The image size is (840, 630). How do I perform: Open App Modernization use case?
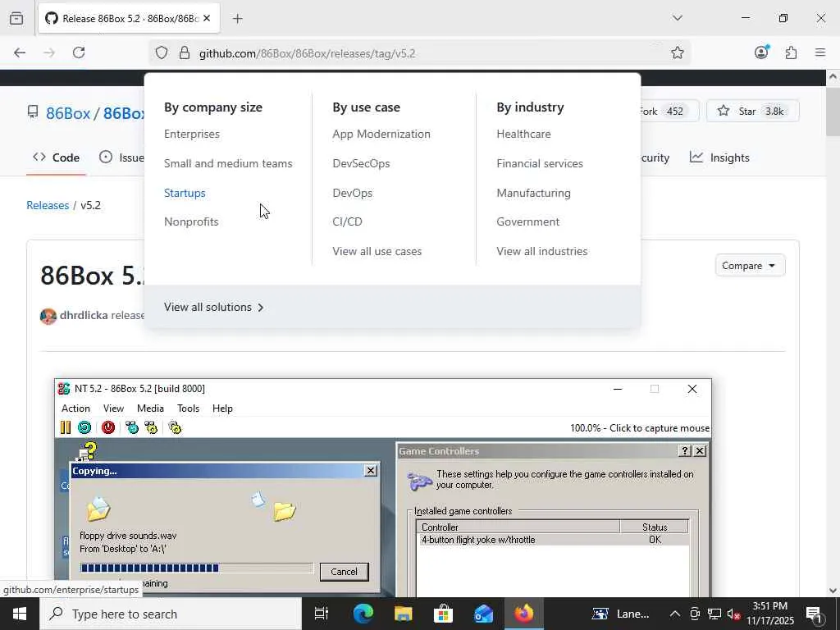[x=381, y=134]
